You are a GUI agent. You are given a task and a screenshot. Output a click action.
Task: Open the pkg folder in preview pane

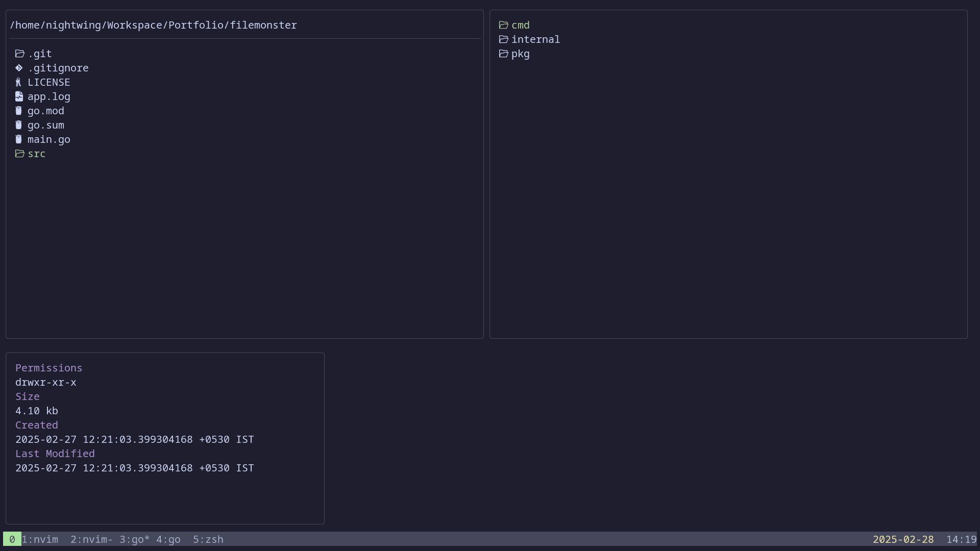click(521, 54)
